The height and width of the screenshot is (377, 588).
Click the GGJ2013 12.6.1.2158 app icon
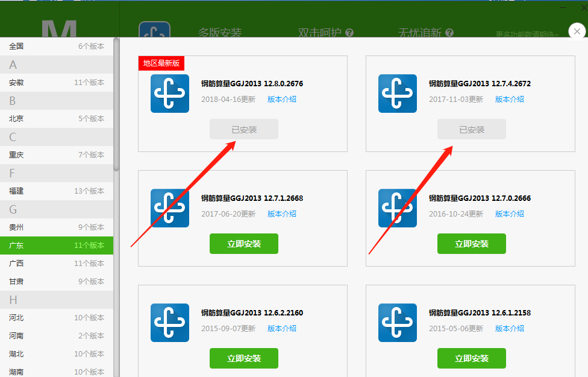click(398, 323)
